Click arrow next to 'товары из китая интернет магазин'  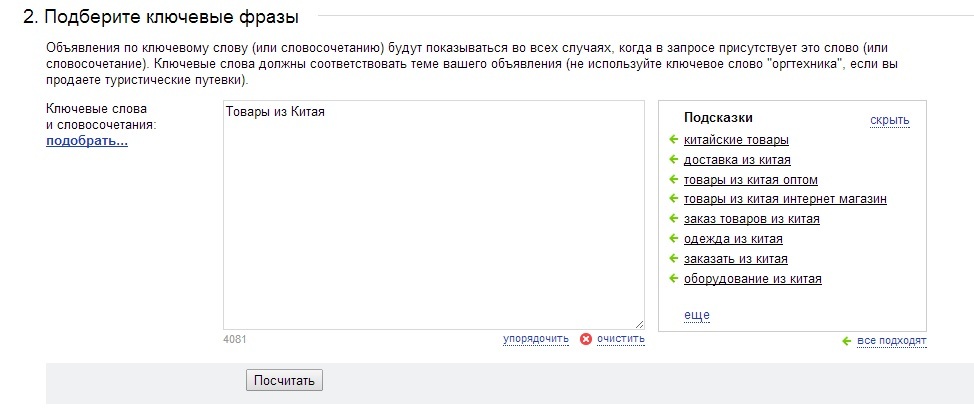[673, 199]
